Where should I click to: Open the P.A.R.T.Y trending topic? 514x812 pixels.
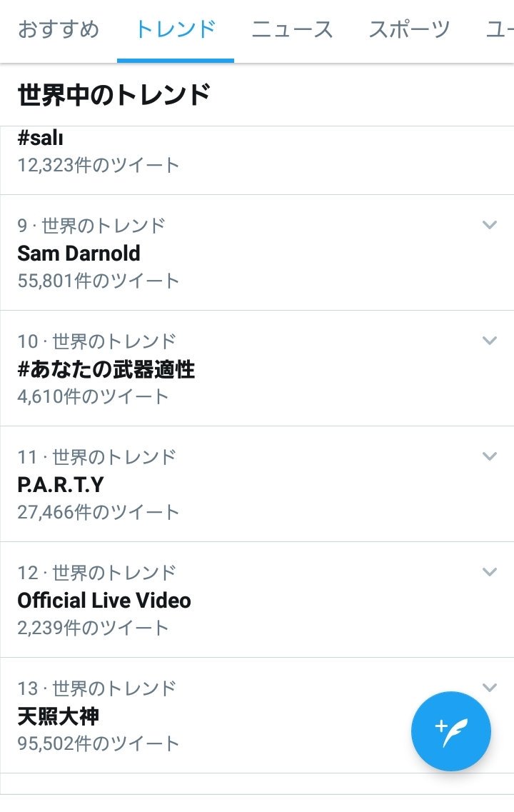pyautogui.click(x=61, y=485)
